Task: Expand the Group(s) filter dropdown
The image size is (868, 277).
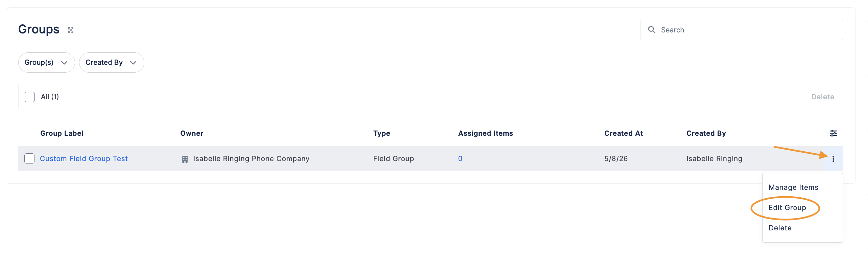Action: pos(46,62)
